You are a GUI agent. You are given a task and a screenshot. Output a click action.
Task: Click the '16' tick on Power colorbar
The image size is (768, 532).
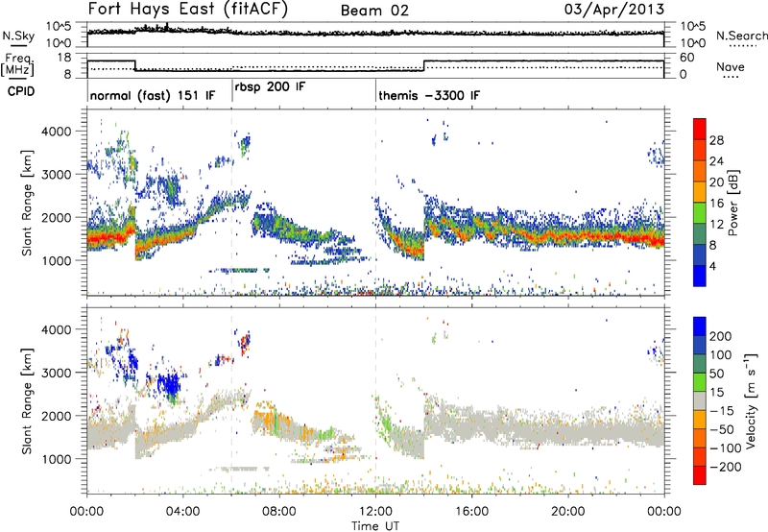(716, 204)
